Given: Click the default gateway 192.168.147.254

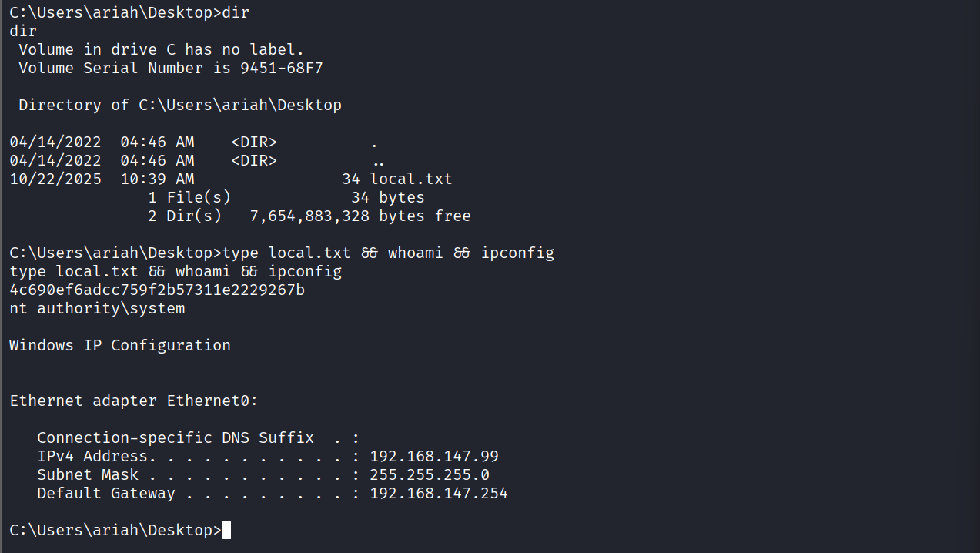Looking at the screenshot, I should pyautogui.click(x=439, y=494).
